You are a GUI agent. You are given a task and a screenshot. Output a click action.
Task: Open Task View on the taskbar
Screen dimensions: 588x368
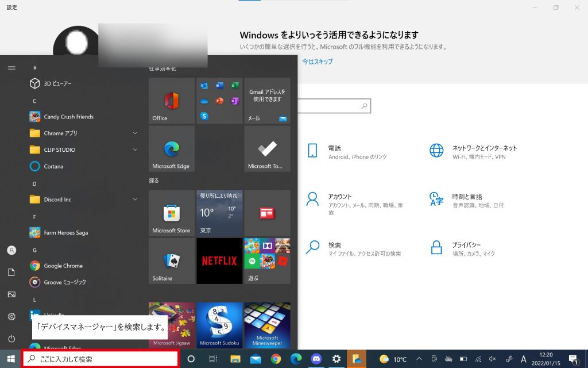point(213,359)
